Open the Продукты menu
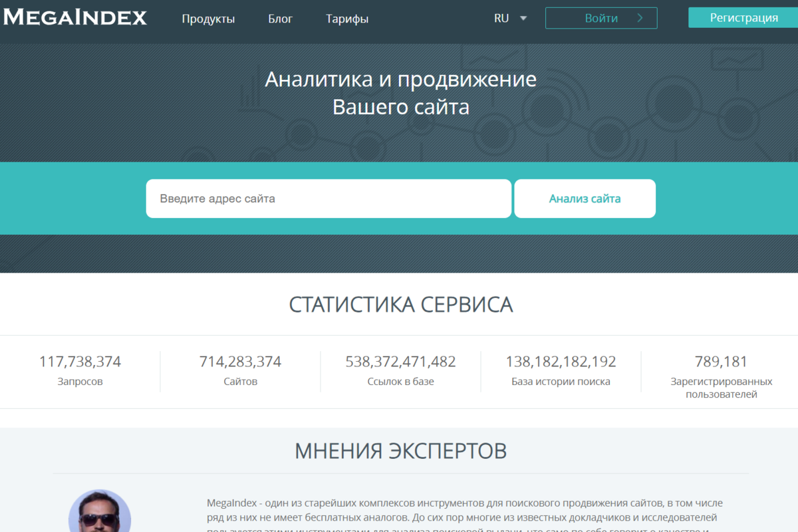The height and width of the screenshot is (532, 798). tap(208, 19)
